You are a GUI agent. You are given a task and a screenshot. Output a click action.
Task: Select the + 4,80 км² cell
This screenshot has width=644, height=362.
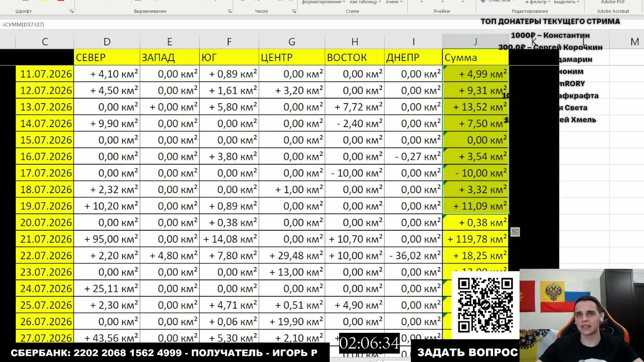tap(170, 256)
